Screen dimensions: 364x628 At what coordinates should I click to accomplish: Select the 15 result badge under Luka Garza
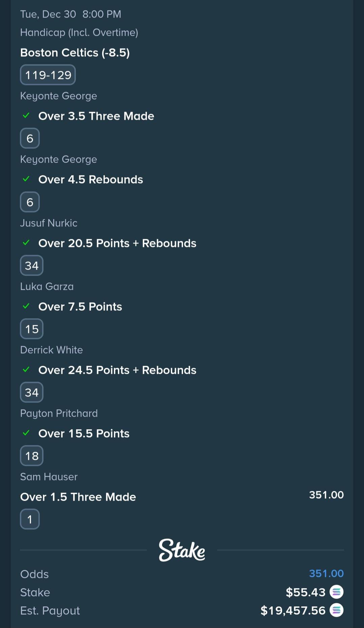[32, 329]
